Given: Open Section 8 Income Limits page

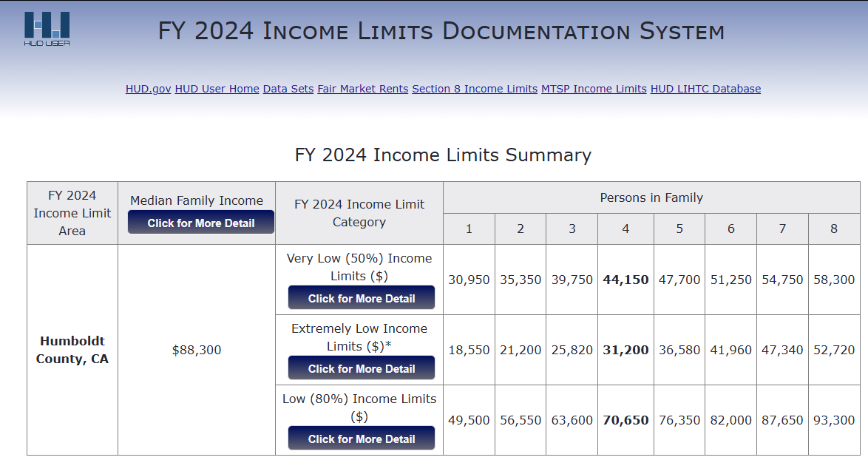Looking at the screenshot, I should tap(475, 89).
